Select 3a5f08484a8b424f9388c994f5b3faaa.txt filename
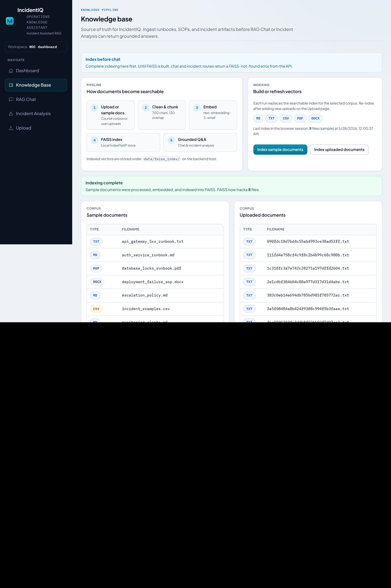 pyautogui.click(x=308, y=309)
